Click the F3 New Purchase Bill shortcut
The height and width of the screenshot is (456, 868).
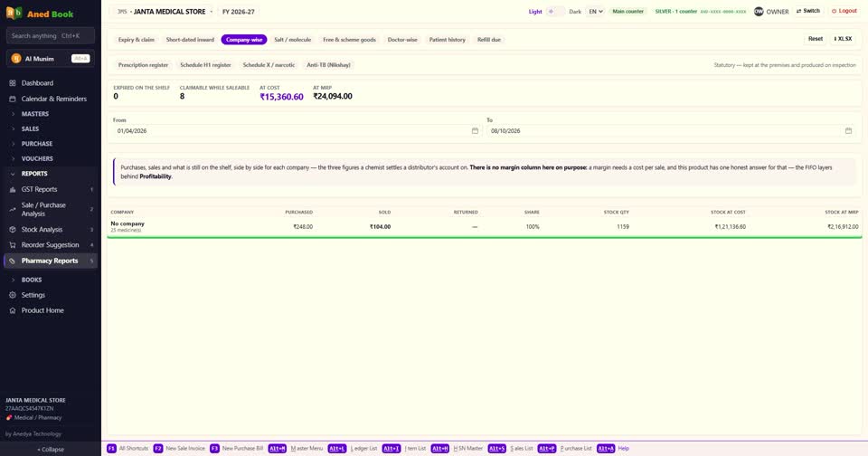pyautogui.click(x=237, y=448)
